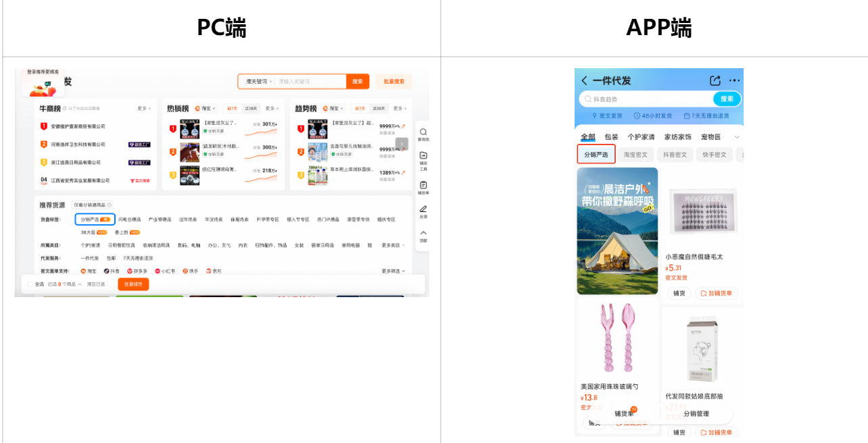Select 近30天 tab in 趋势榜 panel
This screenshot has height=443, width=868.
[379, 108]
